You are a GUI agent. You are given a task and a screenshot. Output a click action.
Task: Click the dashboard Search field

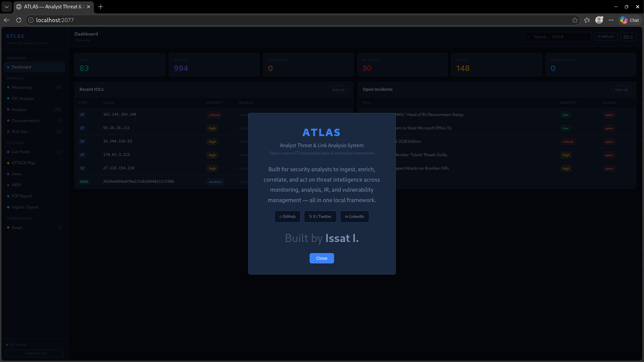coord(558,37)
